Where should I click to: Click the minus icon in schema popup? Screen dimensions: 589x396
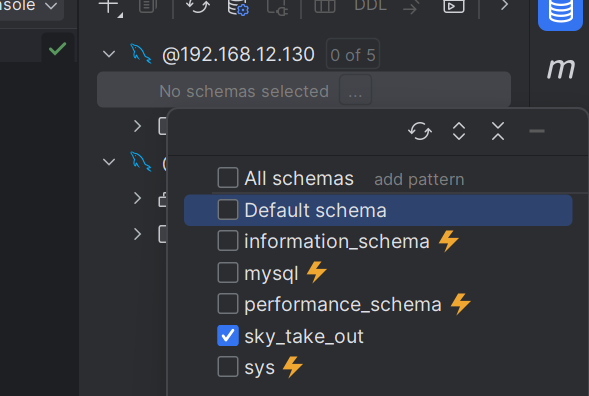point(537,131)
